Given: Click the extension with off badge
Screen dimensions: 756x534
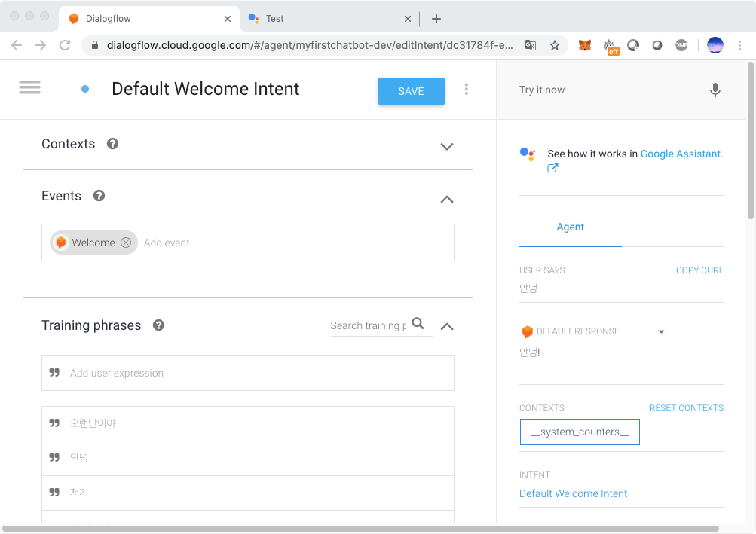Looking at the screenshot, I should point(611,47).
